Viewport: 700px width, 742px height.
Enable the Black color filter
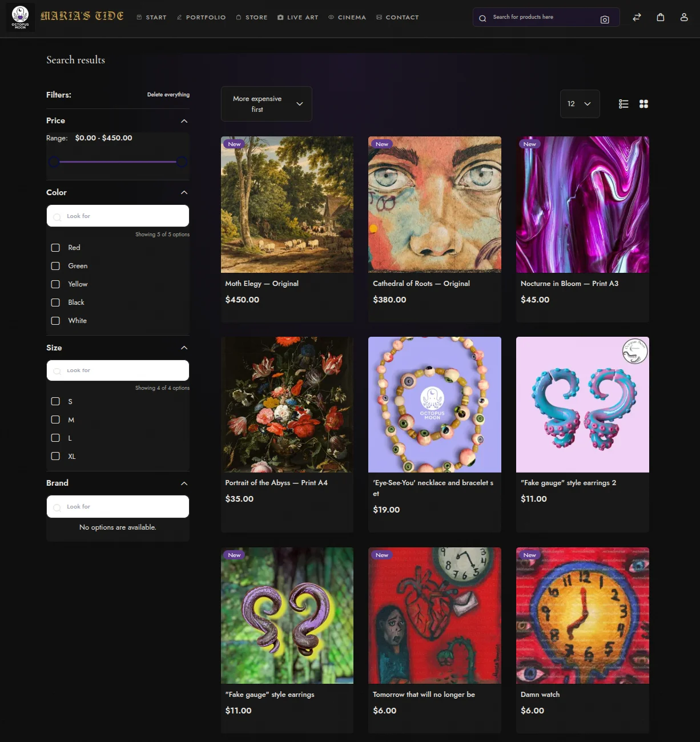[55, 302]
